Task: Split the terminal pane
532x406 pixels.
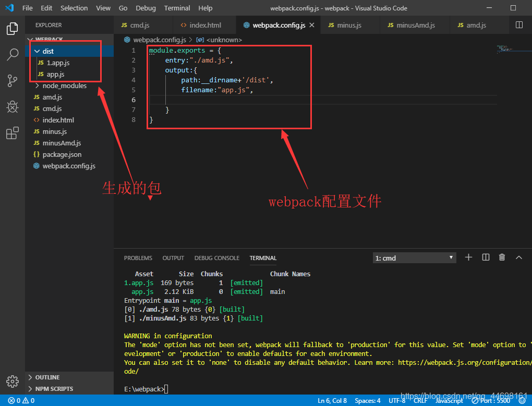Action: [486, 257]
